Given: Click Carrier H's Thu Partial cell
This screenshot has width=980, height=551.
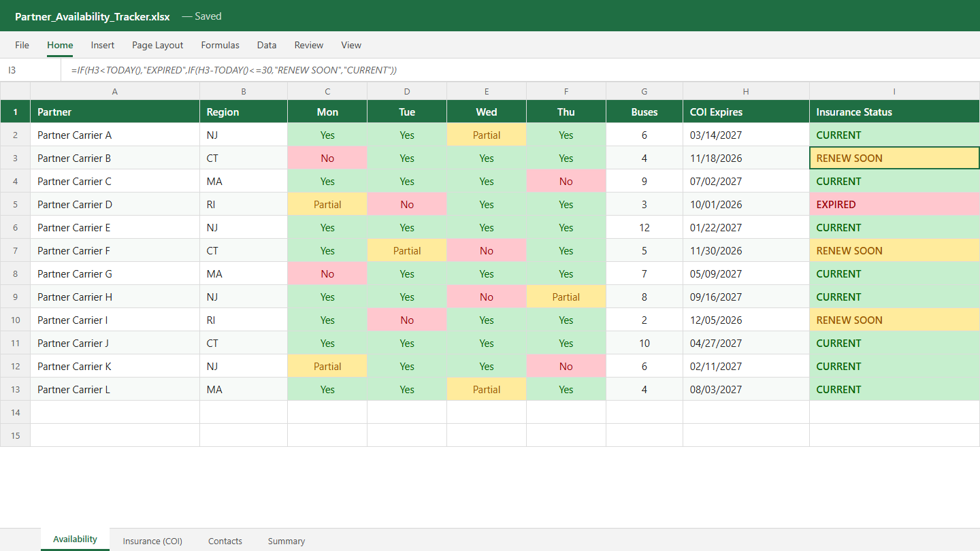Looking at the screenshot, I should [x=566, y=297].
